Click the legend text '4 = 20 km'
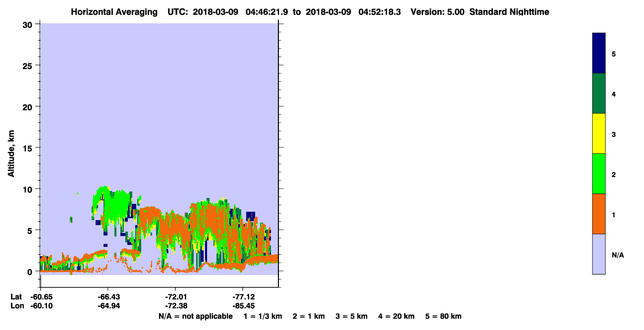Viewport: 644px width, 330px height. (396, 316)
